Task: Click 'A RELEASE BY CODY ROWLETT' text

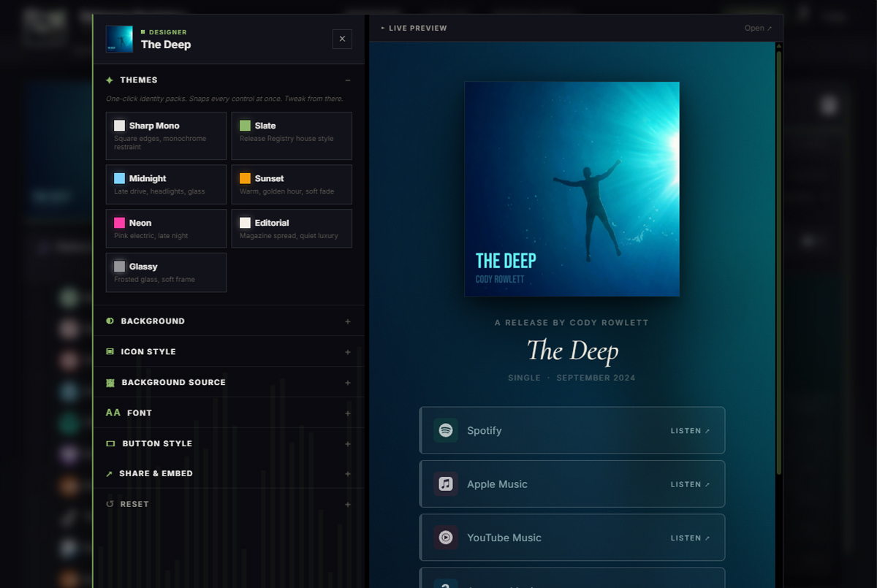Action: tap(572, 323)
